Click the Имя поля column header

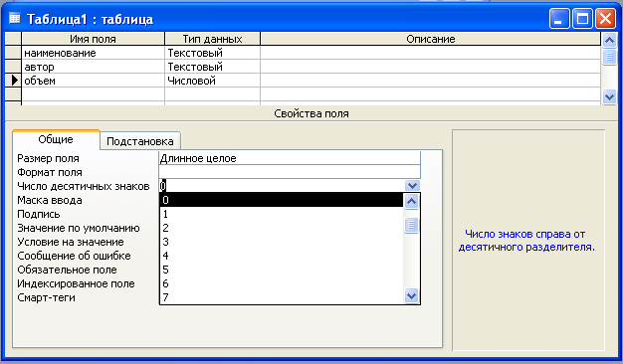93,39
